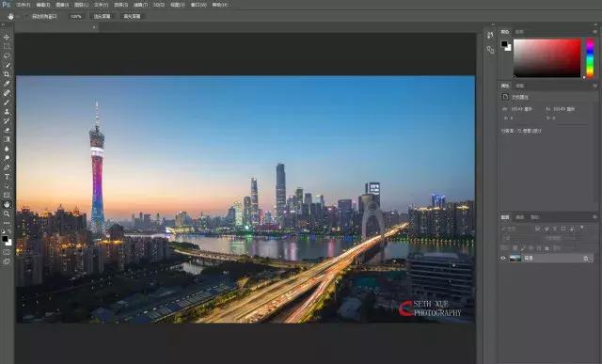Select the Zoom magnifier tool
Viewport: 602px width, 364px height.
[7, 214]
